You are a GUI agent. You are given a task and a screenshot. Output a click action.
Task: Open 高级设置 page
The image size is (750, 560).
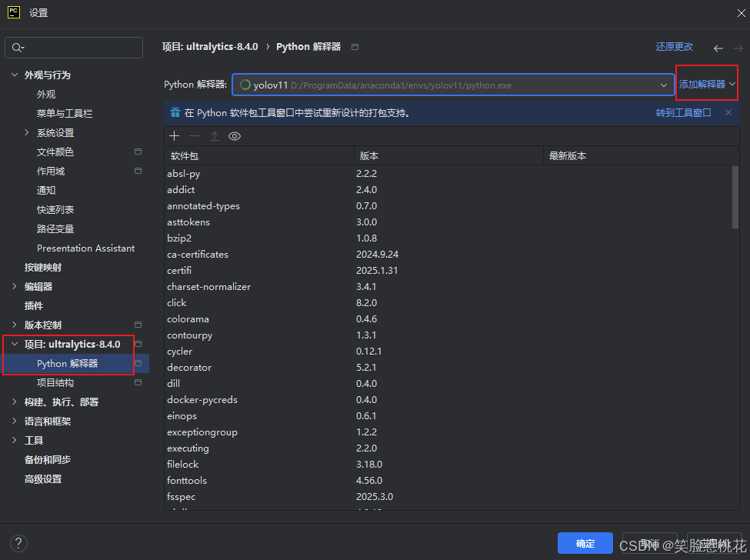(x=43, y=478)
